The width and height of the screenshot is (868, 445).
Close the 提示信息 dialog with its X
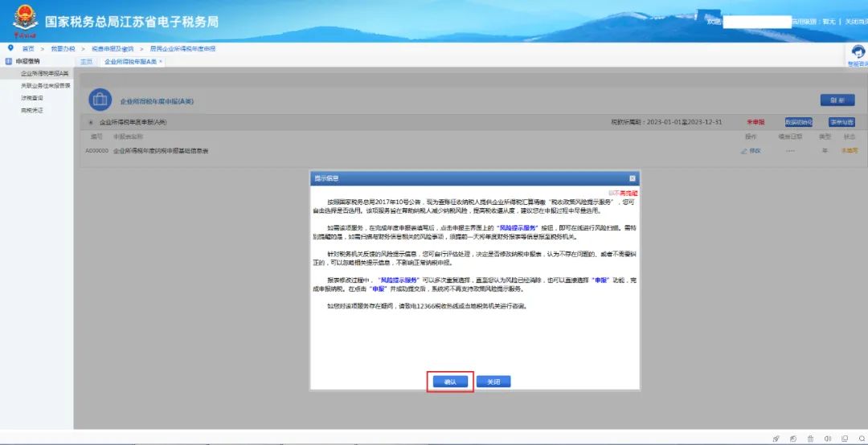pos(633,178)
